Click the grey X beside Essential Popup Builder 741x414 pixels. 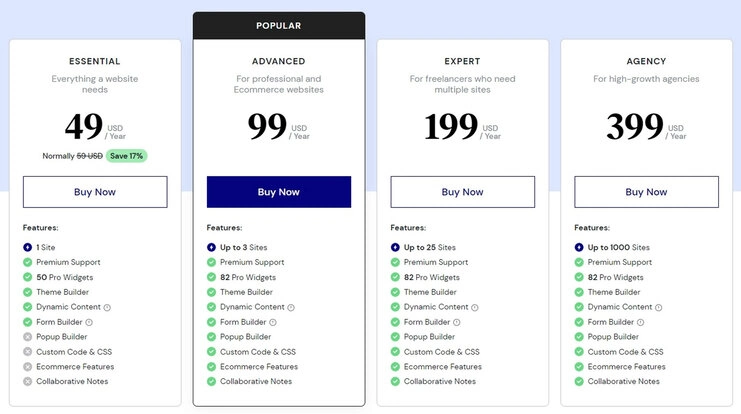coord(27,337)
